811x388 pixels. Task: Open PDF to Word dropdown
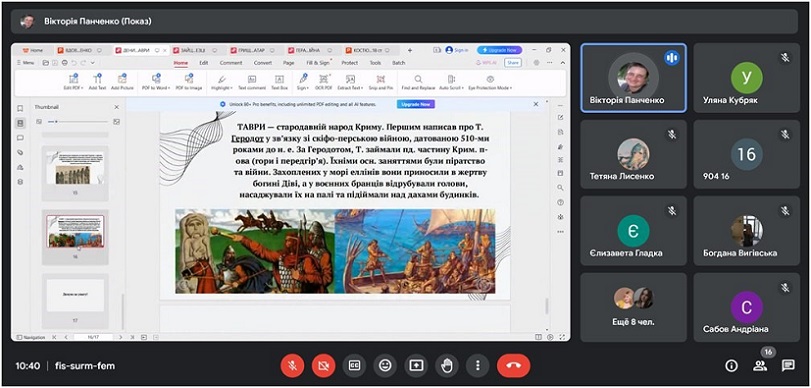[156, 82]
